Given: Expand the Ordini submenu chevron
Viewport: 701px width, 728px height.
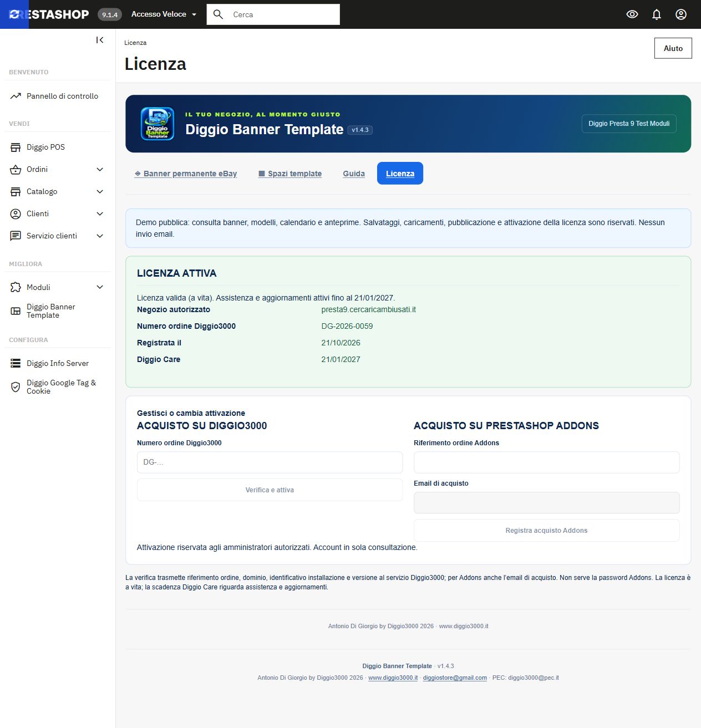Looking at the screenshot, I should [100, 169].
